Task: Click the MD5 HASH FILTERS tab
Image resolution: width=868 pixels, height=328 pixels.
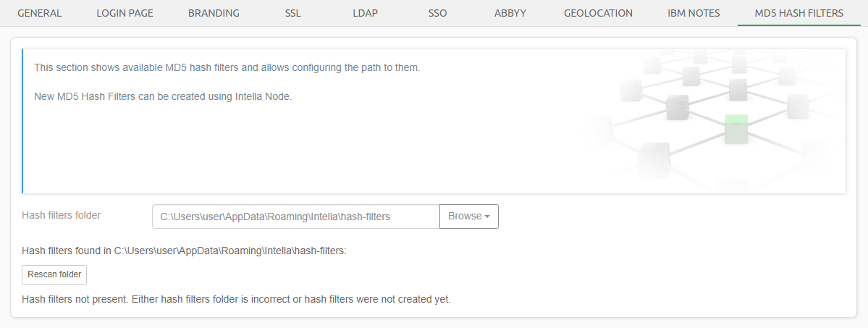Action: pyautogui.click(x=798, y=13)
